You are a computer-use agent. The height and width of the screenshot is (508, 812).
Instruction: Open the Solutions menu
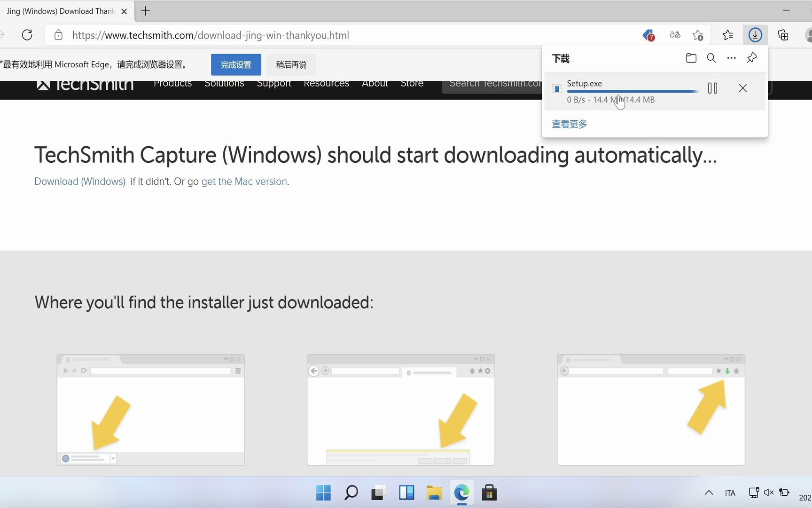pyautogui.click(x=224, y=84)
